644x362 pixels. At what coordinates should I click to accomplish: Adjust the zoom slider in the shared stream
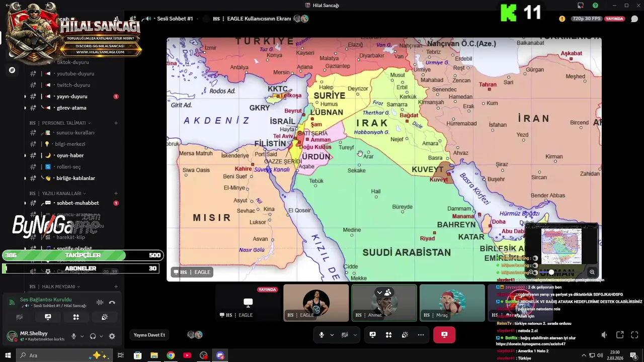(x=551, y=272)
